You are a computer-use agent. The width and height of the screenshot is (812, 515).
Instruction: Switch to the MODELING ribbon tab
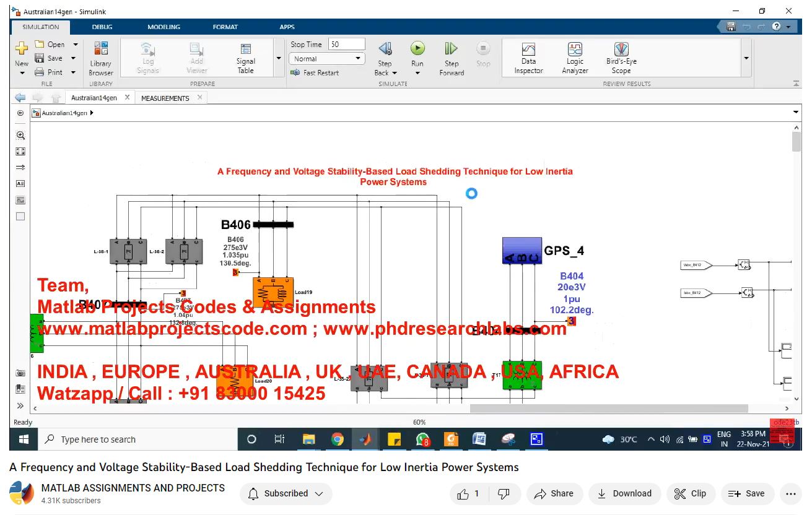[164, 27]
